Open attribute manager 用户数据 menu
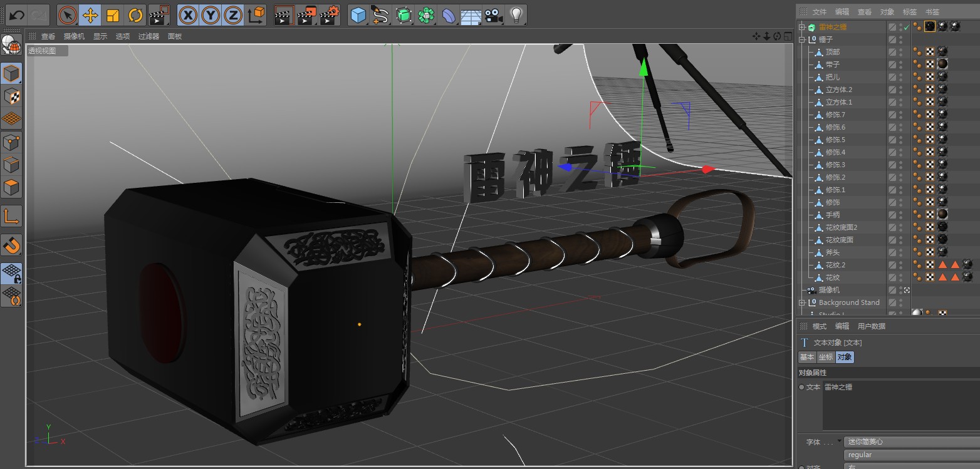This screenshot has width=980, height=469. click(x=872, y=326)
